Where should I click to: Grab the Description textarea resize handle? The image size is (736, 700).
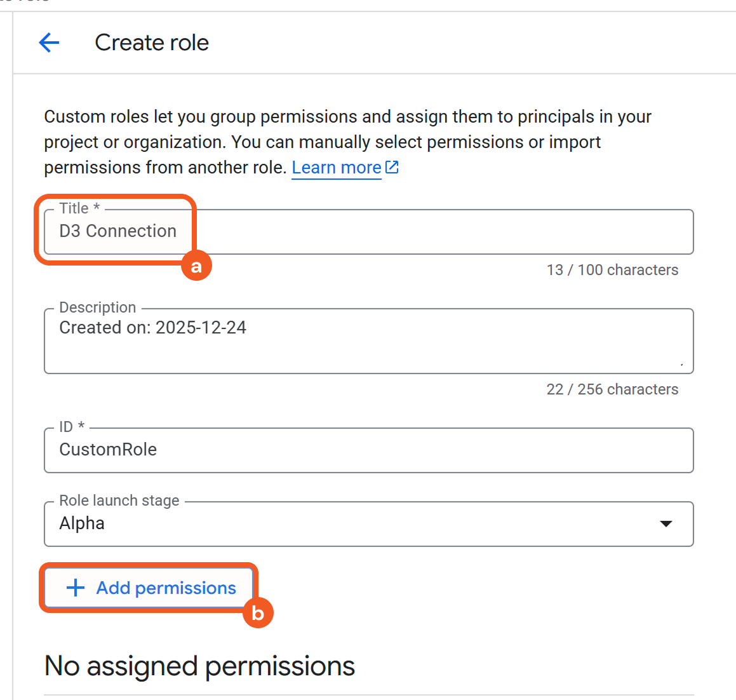pyautogui.click(x=681, y=365)
